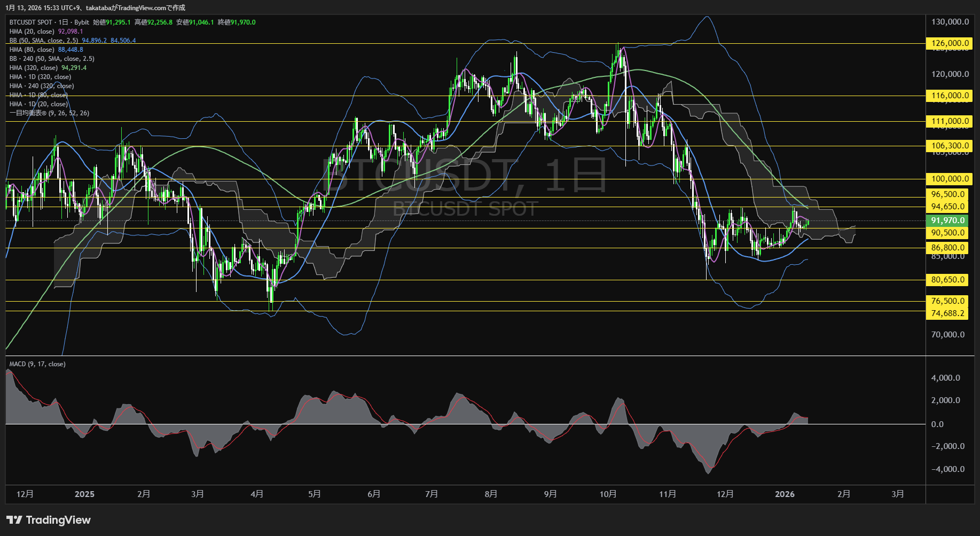The image size is (980, 536).
Task: Click the HMA · 1D (320, close) legend
Action: click(40, 77)
